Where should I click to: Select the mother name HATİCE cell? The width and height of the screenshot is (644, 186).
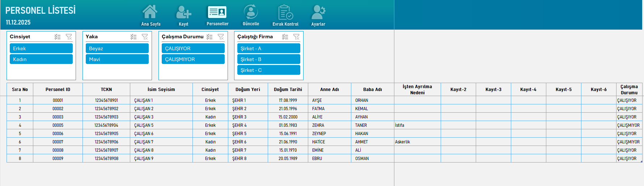tap(330, 142)
